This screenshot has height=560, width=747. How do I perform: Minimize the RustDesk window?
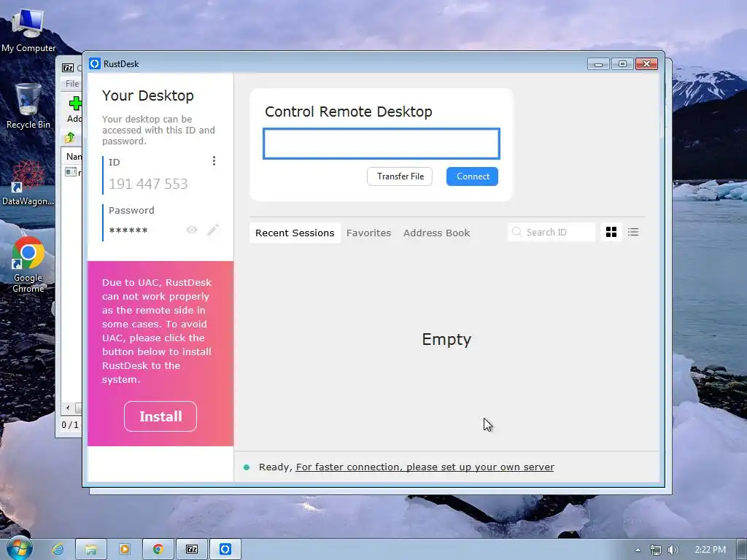[598, 64]
